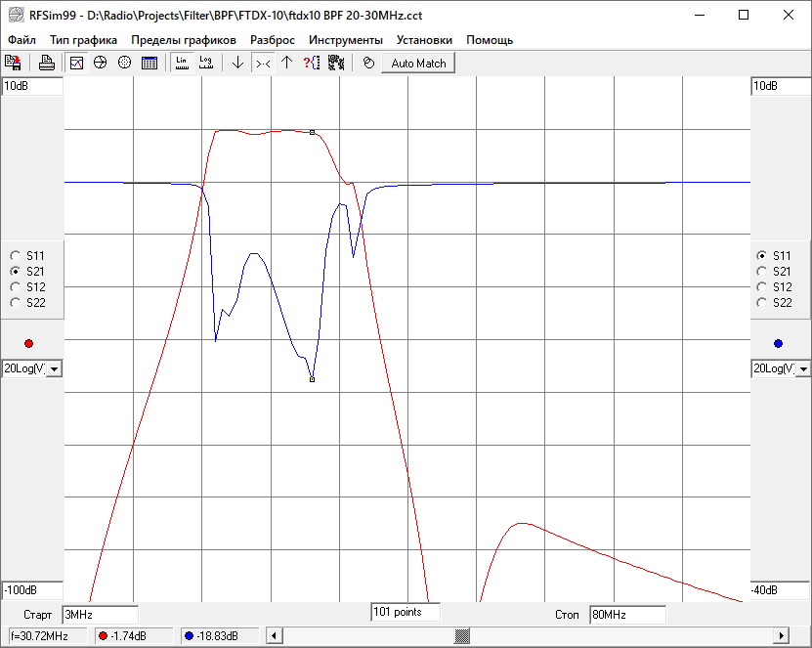812x648 pixels.
Task: Select S11 radio button on left panel
Action: tap(15, 256)
